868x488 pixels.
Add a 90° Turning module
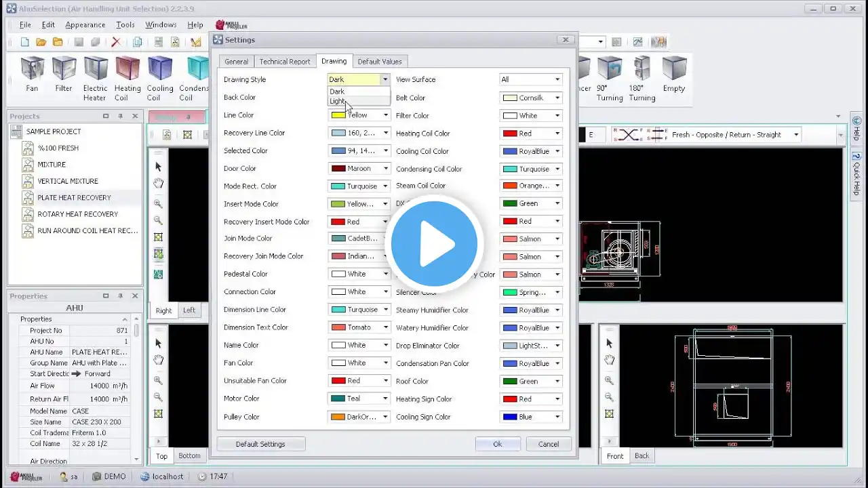click(x=610, y=79)
